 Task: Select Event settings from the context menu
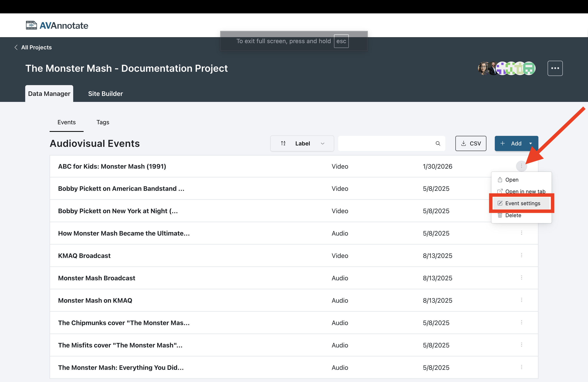tap(522, 203)
